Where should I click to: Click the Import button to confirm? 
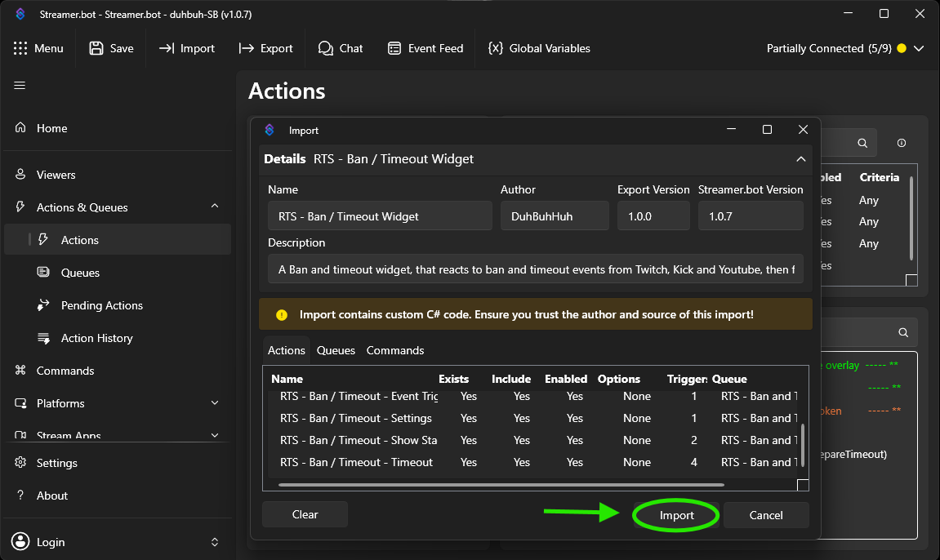coord(676,515)
